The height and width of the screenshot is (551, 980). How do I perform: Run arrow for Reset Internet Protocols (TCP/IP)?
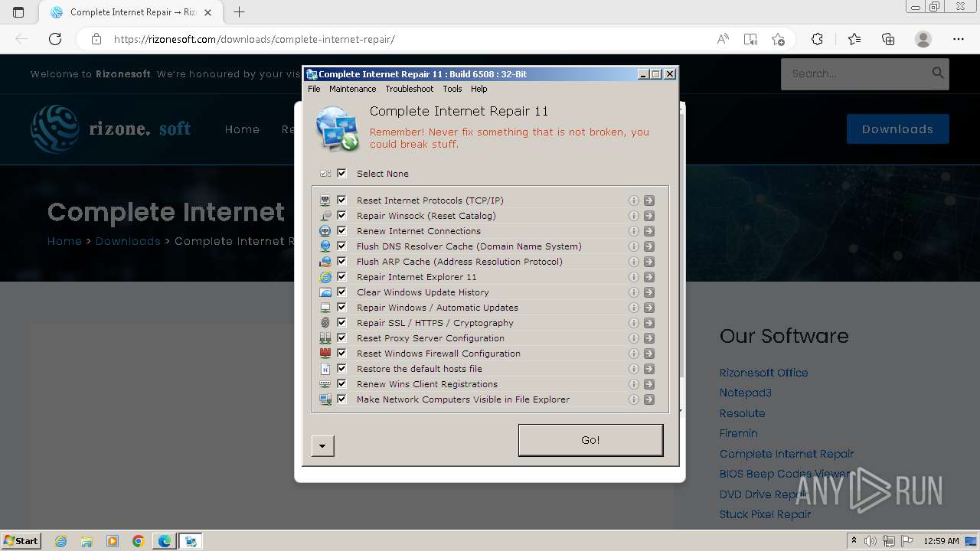(x=649, y=201)
